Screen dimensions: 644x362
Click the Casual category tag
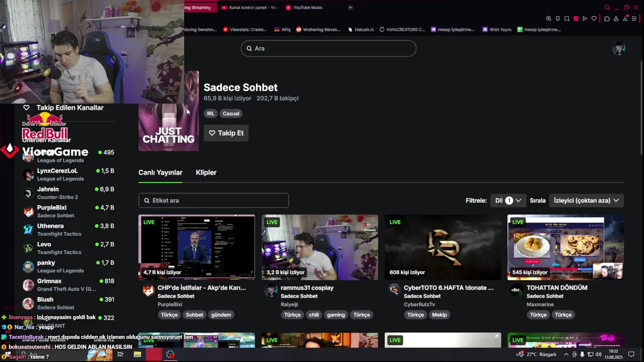coord(231,114)
